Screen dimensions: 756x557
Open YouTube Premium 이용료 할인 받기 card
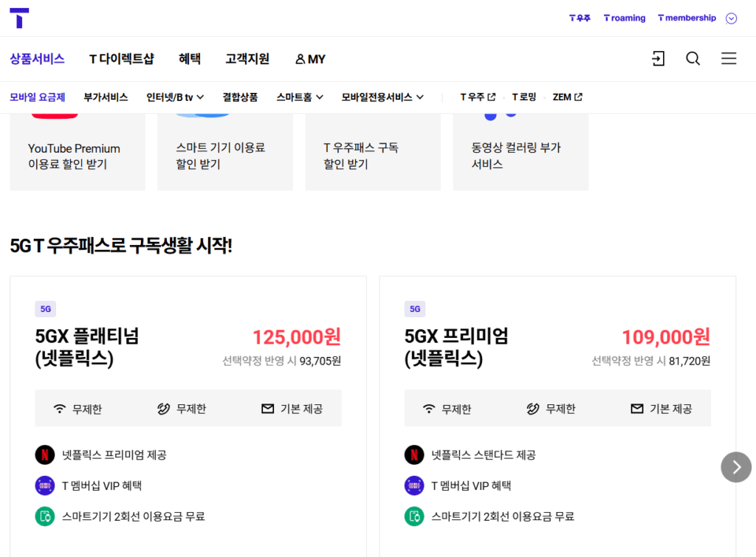78,152
